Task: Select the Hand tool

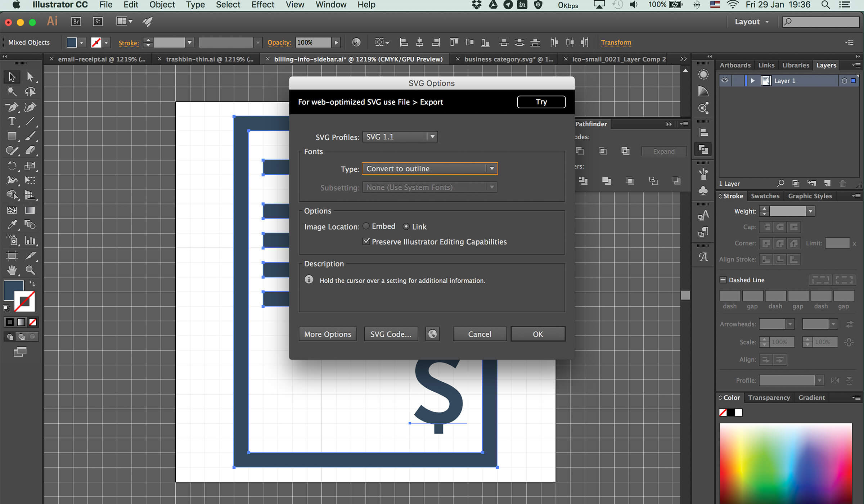Action: point(12,270)
